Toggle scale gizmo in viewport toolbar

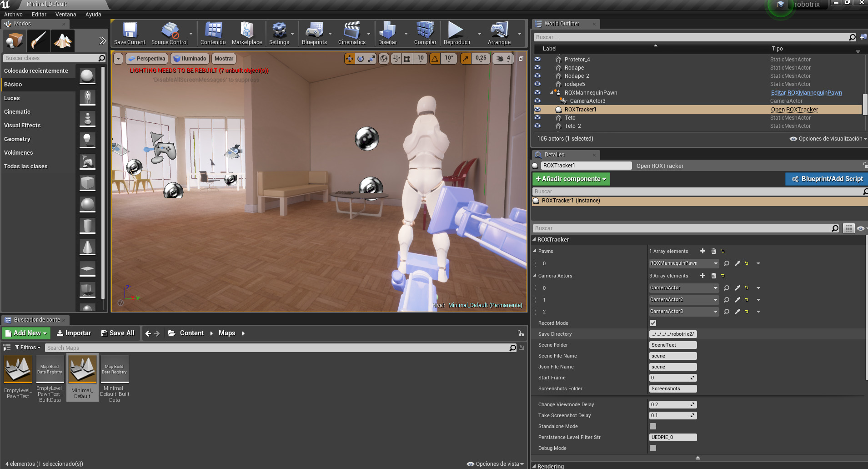pyautogui.click(x=371, y=59)
